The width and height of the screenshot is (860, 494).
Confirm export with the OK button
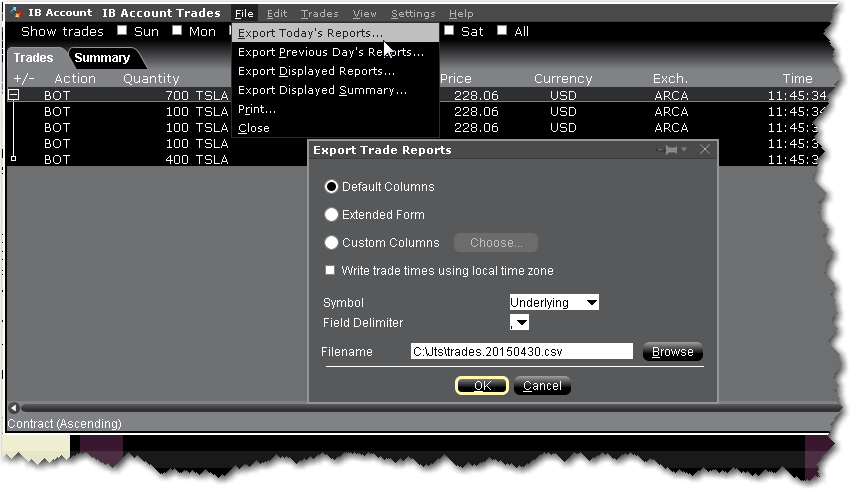(x=482, y=386)
